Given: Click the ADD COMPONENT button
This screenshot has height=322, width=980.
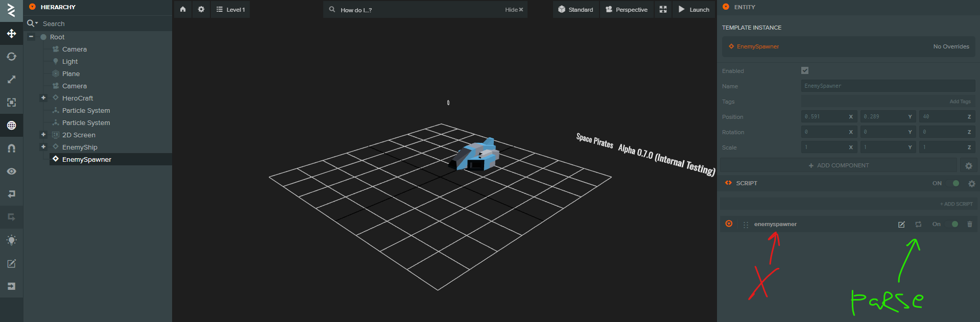Looking at the screenshot, I should point(838,165).
